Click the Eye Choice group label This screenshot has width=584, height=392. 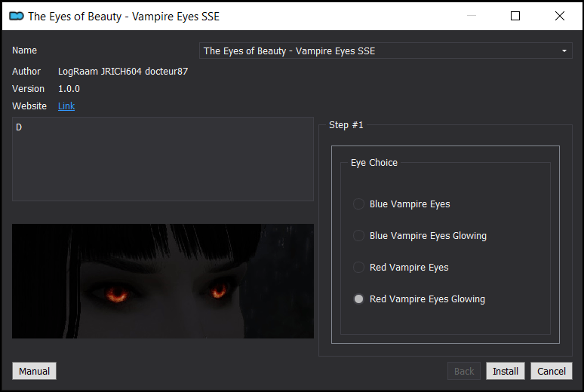point(374,163)
